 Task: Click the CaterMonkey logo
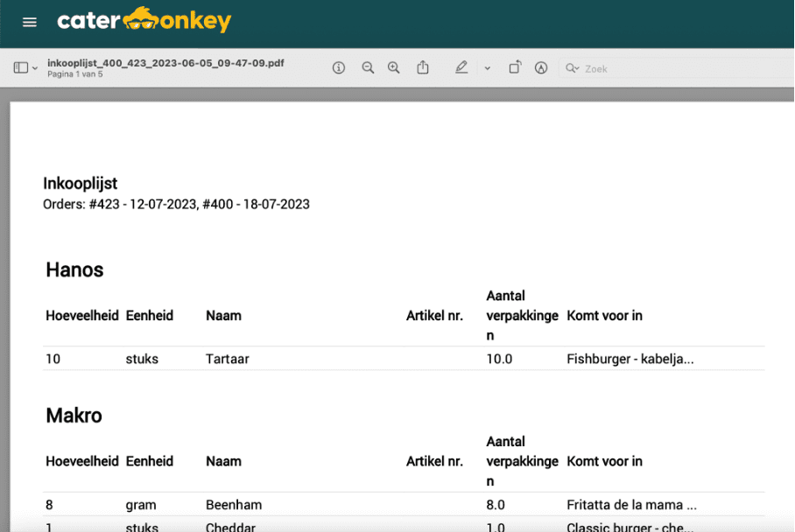[x=144, y=21]
